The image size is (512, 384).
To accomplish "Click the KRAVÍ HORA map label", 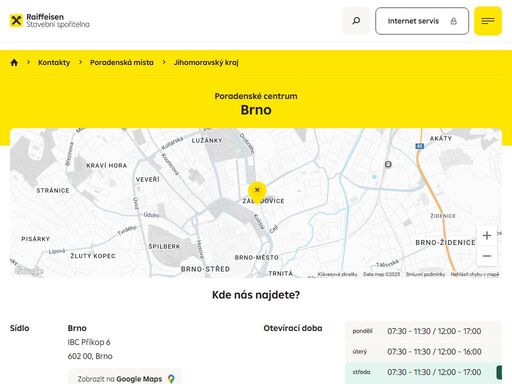I will click(x=107, y=165).
